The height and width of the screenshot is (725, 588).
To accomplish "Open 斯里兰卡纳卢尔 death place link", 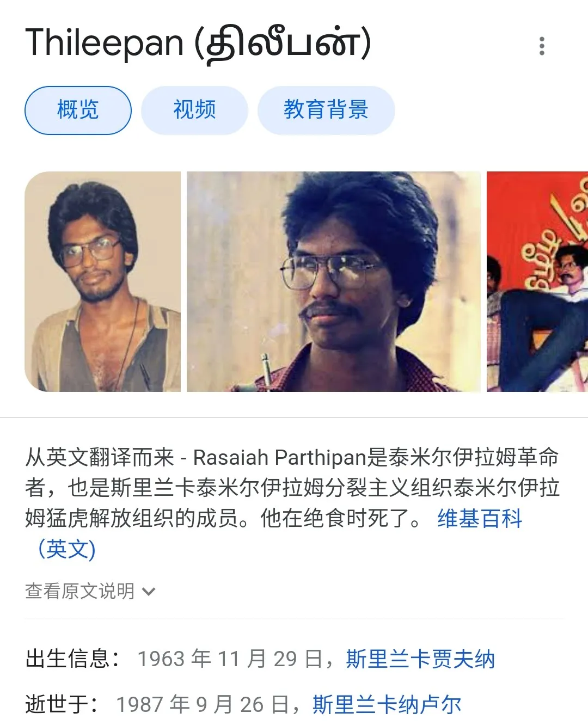I will coord(387,704).
